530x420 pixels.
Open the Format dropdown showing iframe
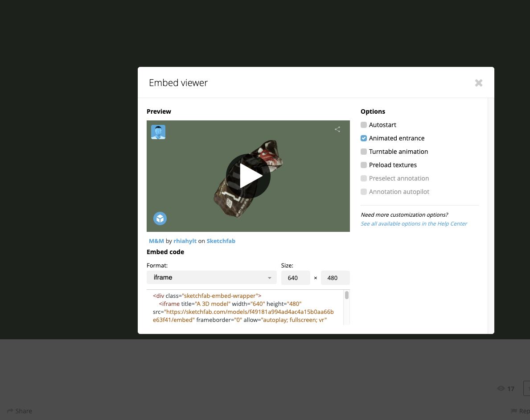pyautogui.click(x=211, y=278)
